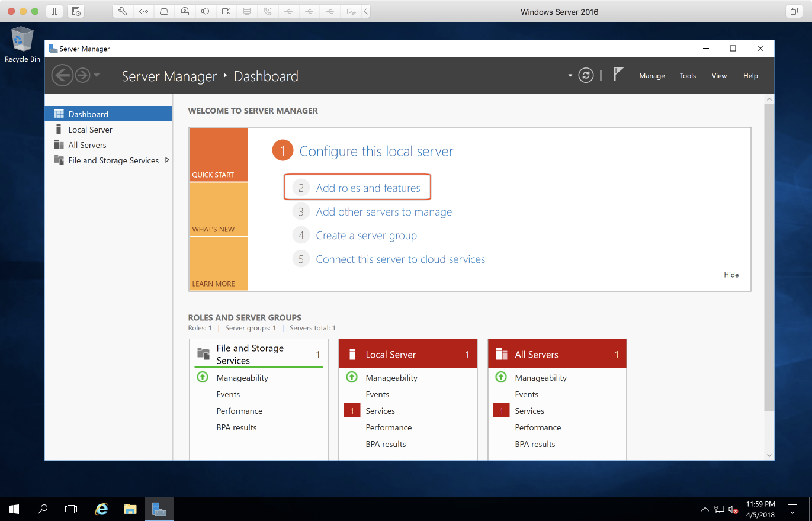The height and width of the screenshot is (521, 812).
Task: Select Local Server in the sidebar
Action: pos(90,130)
